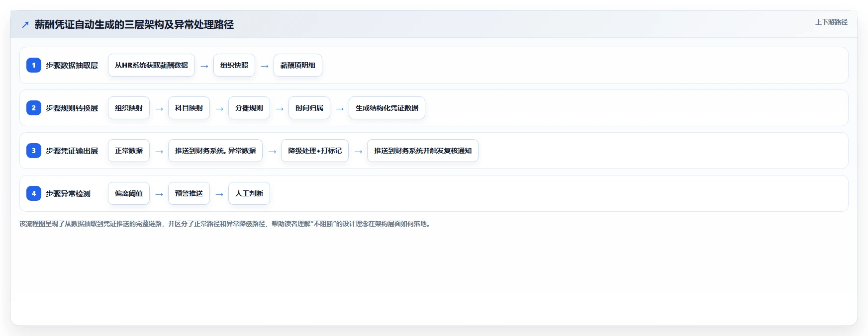Click the blue step 1 number badge
This screenshot has width=868, height=336.
coord(34,65)
